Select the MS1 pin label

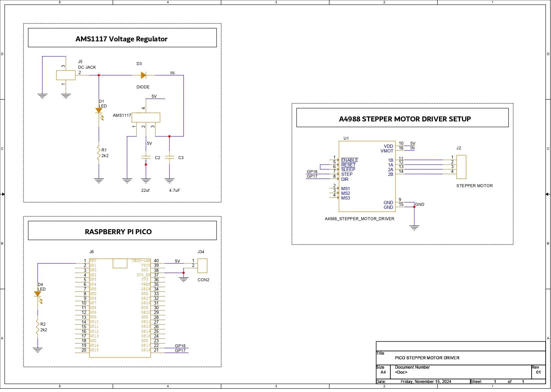346,188
